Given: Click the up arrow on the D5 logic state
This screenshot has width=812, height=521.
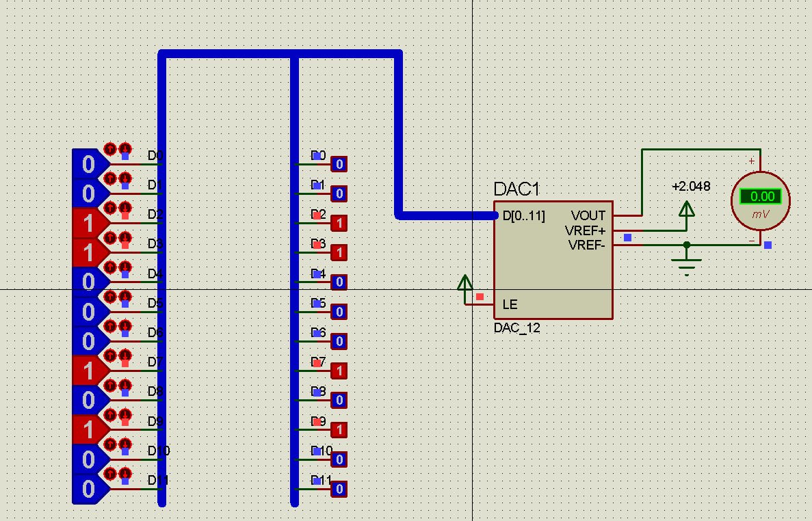Looking at the screenshot, I should (x=109, y=297).
